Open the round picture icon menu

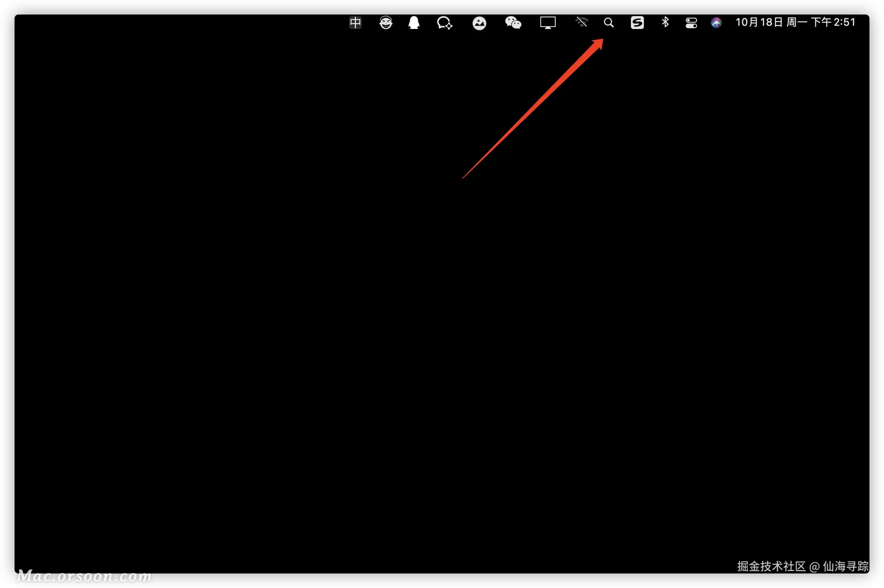pos(479,23)
